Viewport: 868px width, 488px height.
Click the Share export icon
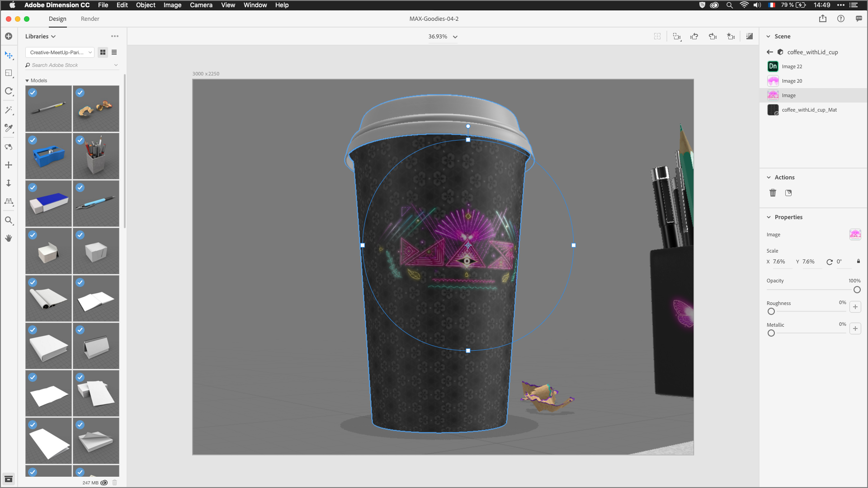click(823, 19)
